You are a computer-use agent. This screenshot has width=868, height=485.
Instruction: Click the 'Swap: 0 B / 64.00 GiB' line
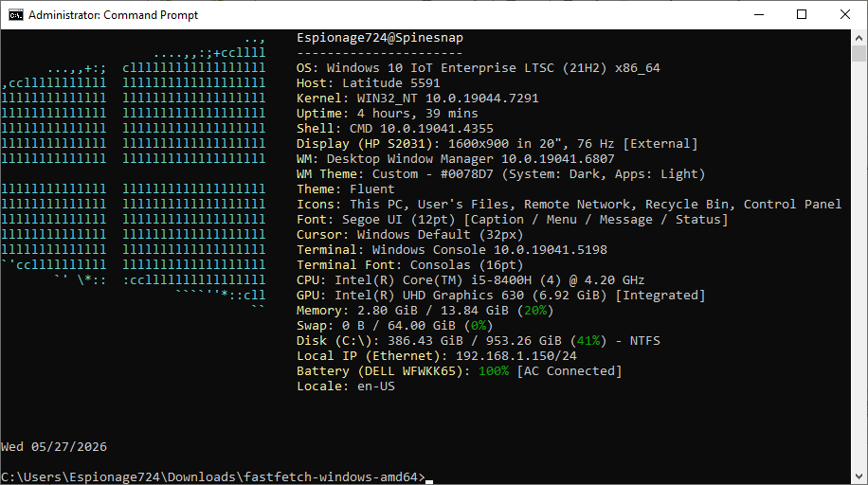[x=395, y=326]
